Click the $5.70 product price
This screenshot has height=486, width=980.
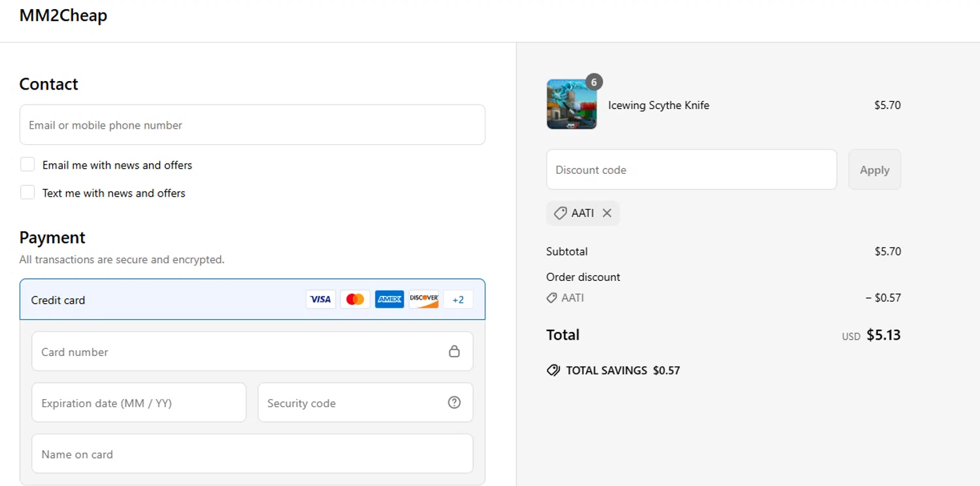[887, 105]
